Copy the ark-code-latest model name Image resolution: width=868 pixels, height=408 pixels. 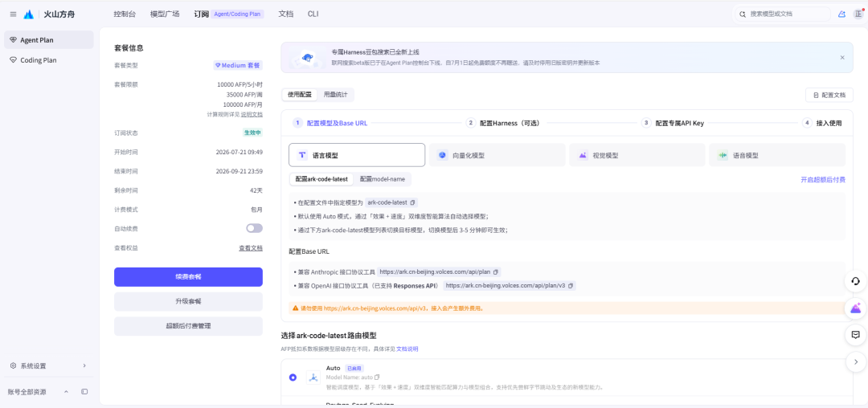pyautogui.click(x=412, y=203)
